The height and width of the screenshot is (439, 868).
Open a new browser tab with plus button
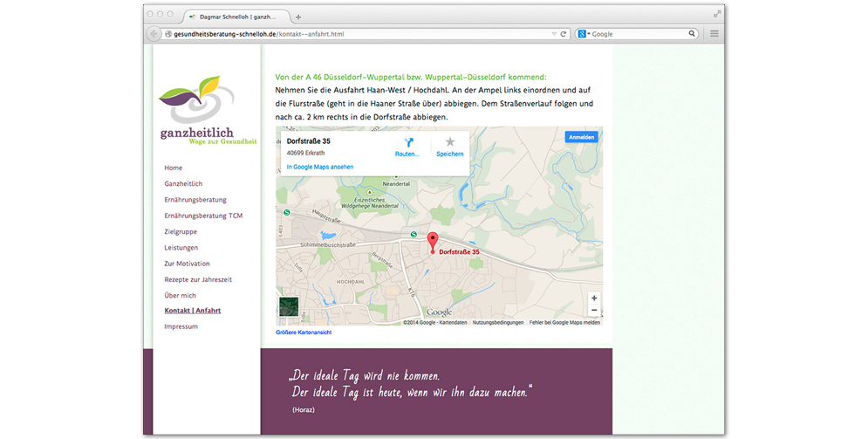coord(298,17)
